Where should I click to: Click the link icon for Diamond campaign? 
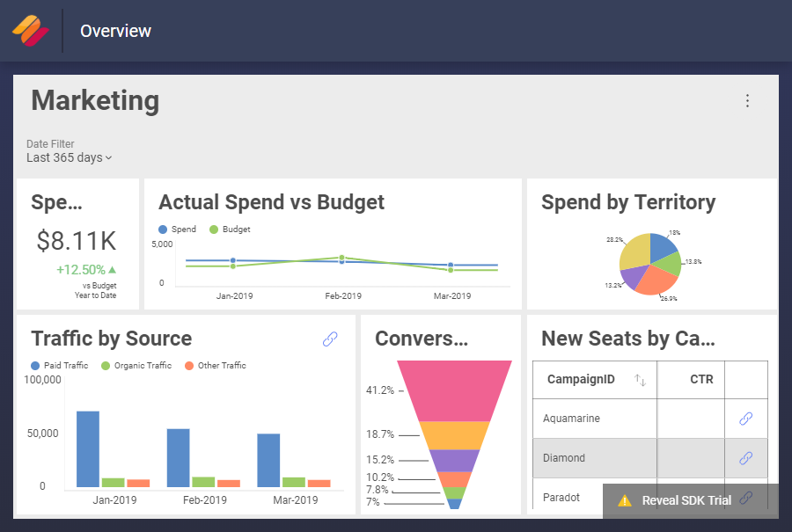point(745,458)
